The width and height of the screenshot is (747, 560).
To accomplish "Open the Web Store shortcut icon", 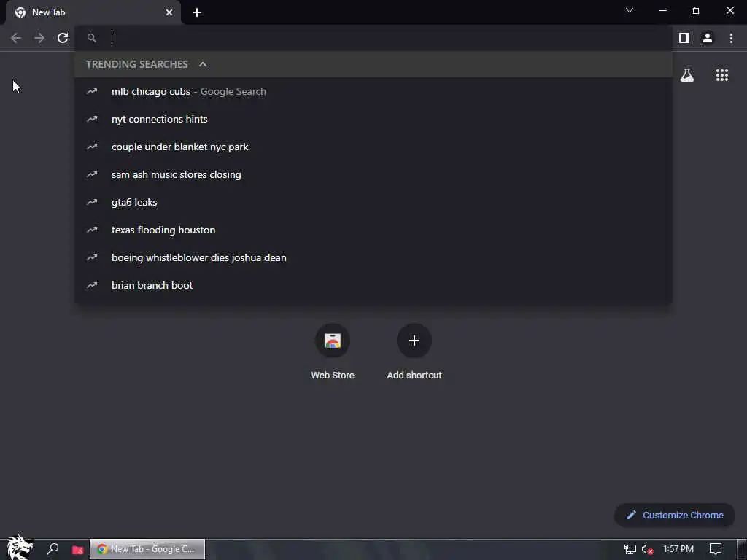I will point(332,341).
